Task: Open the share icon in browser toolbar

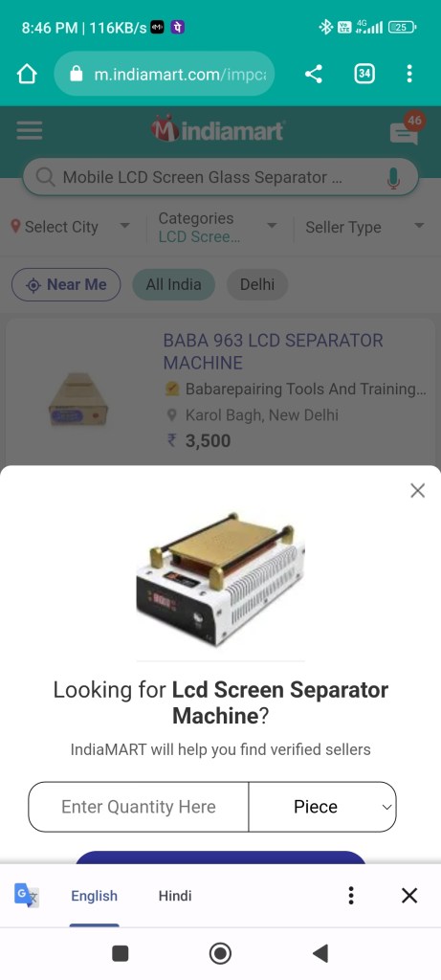Action: point(314,75)
